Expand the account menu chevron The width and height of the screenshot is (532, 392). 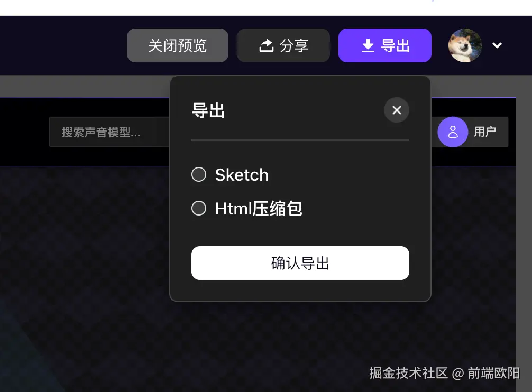click(497, 45)
